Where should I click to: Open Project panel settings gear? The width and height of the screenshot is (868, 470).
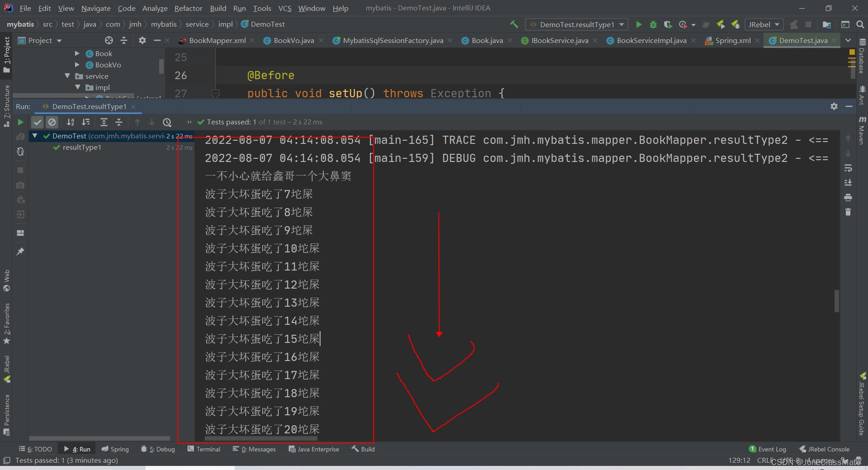click(x=142, y=41)
